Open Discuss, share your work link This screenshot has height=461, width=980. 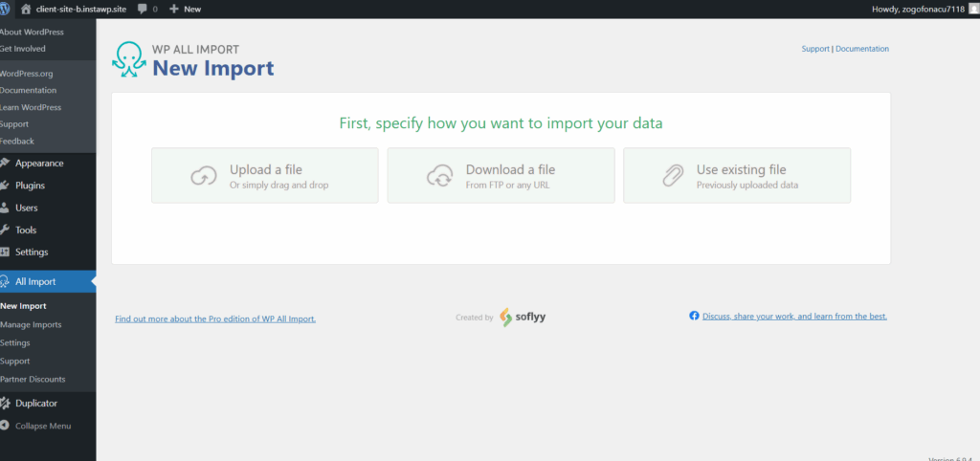[794, 316]
